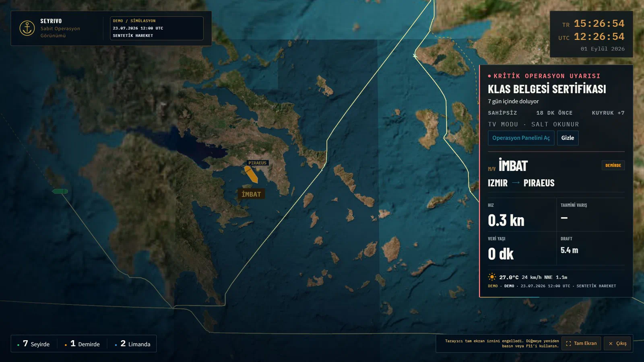Select the 2 Limanda status counter

[x=133, y=344]
